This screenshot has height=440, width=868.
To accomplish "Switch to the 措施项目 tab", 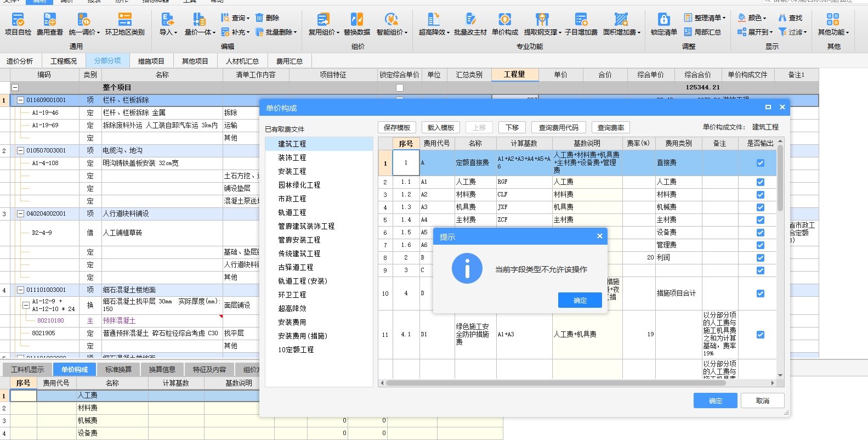I will [x=151, y=61].
